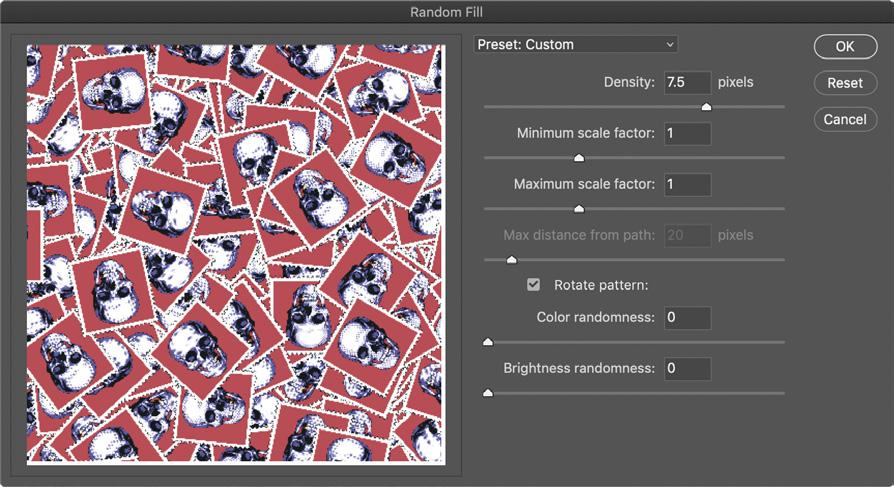Click the Minimum scale factor slider handle

tap(579, 157)
